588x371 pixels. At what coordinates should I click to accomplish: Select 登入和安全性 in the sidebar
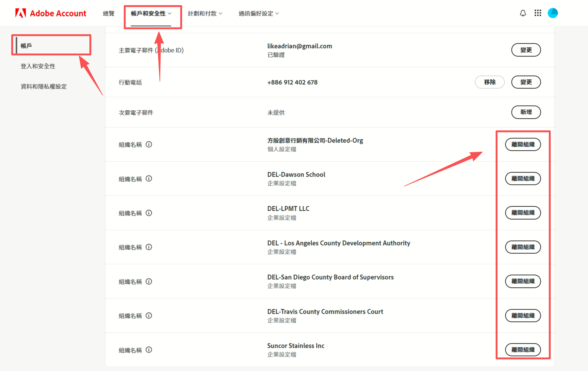click(38, 66)
